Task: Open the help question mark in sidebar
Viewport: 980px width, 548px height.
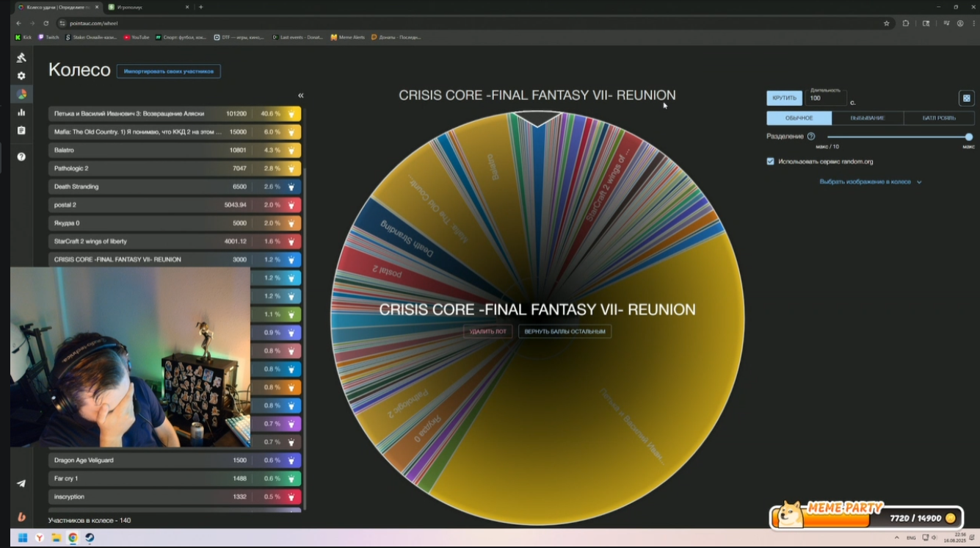Action: [21, 156]
